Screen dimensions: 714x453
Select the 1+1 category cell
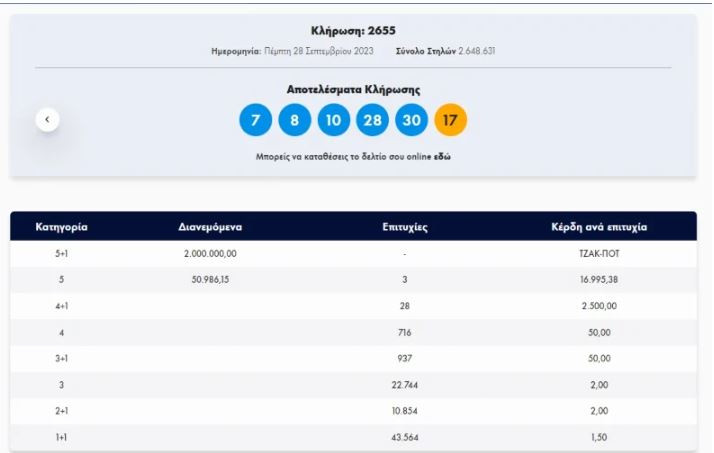pyautogui.click(x=61, y=437)
